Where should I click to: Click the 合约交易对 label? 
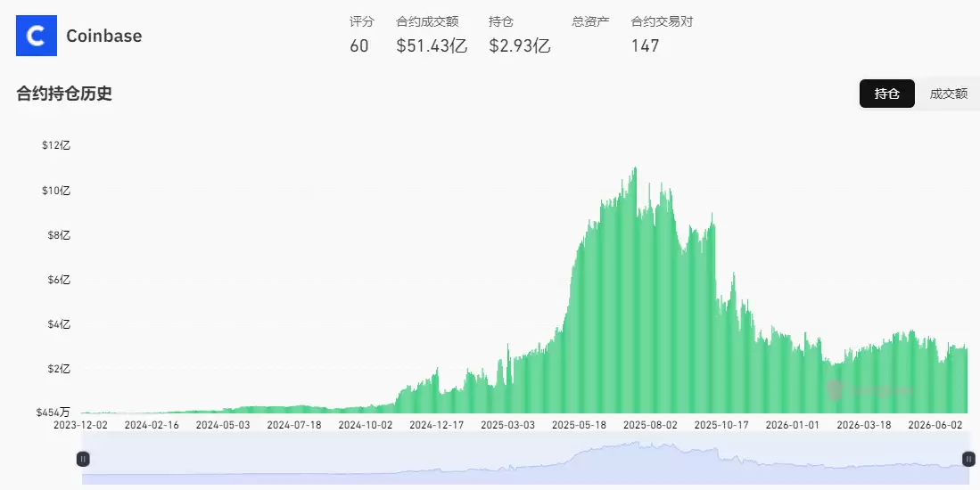pos(662,21)
